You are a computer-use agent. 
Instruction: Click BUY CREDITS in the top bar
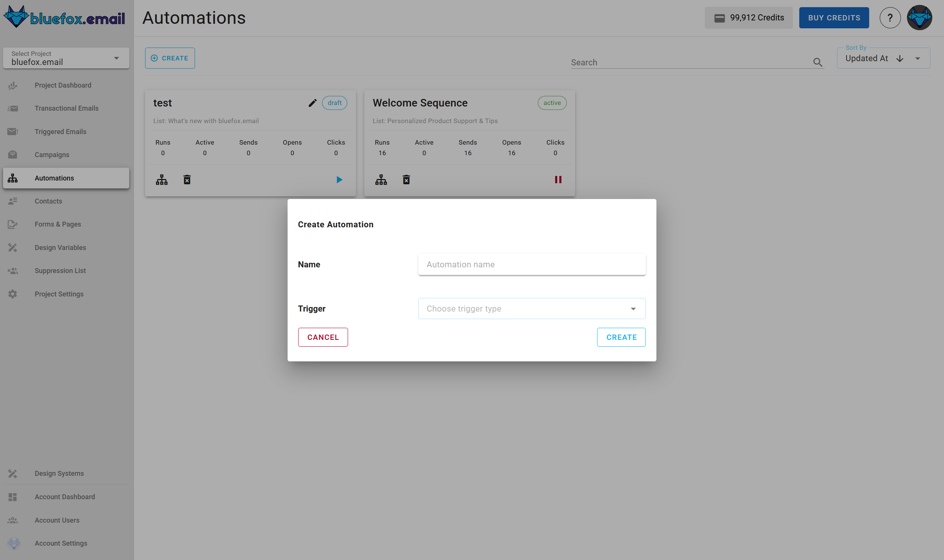pyautogui.click(x=834, y=17)
